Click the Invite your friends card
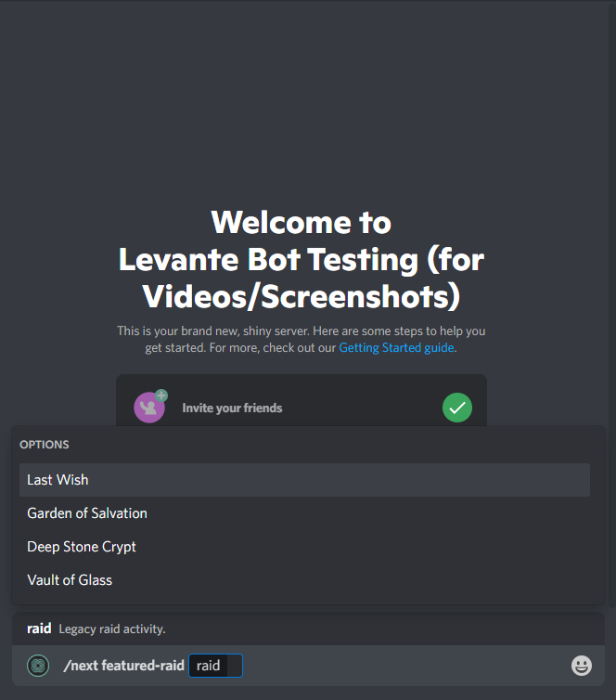The width and height of the screenshot is (616, 700). [302, 400]
